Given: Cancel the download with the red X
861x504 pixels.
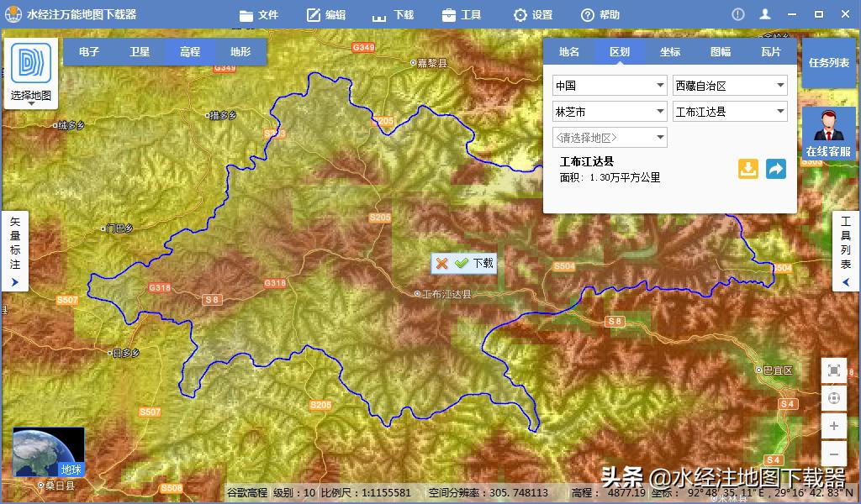Looking at the screenshot, I should 441,263.
